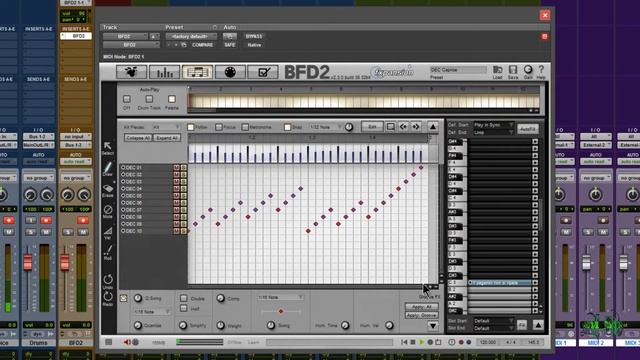This screenshot has width=640, height=360.
Task: Open the Swing 1/16 Note dropdown
Action: 280,298
